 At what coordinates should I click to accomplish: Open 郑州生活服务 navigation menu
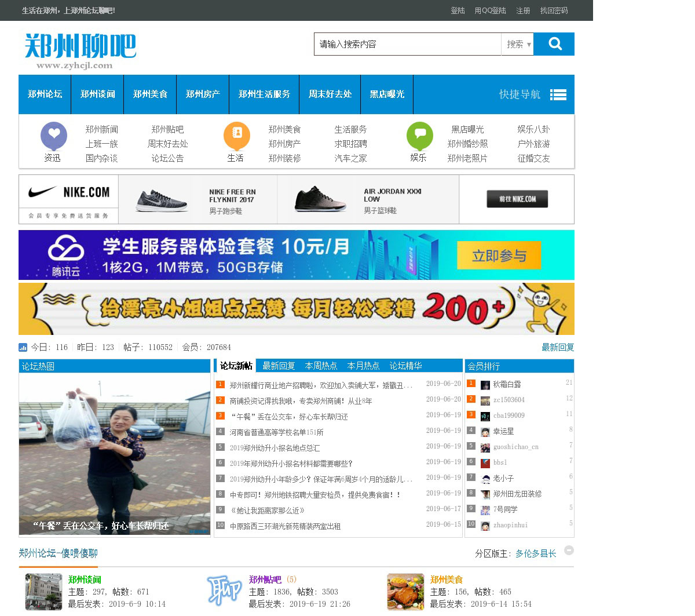coord(264,94)
